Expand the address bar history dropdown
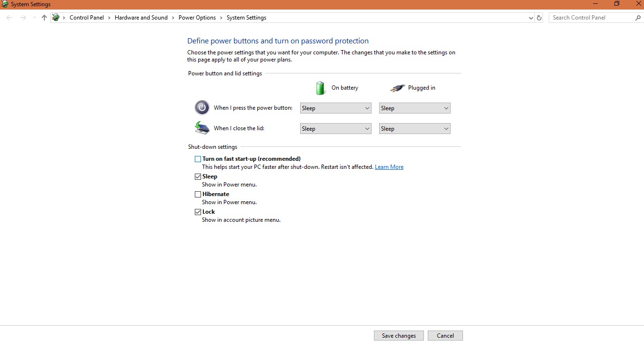The image size is (644, 342). point(531,18)
